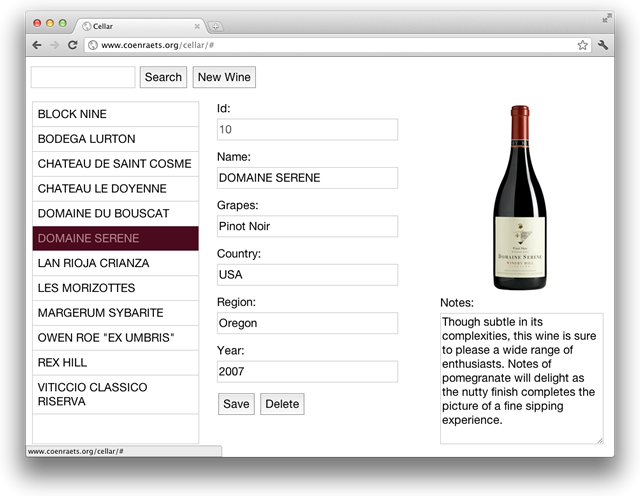640x496 pixels.
Task: Select BODEGA LURTON in wine list
Action: pyautogui.click(x=116, y=139)
